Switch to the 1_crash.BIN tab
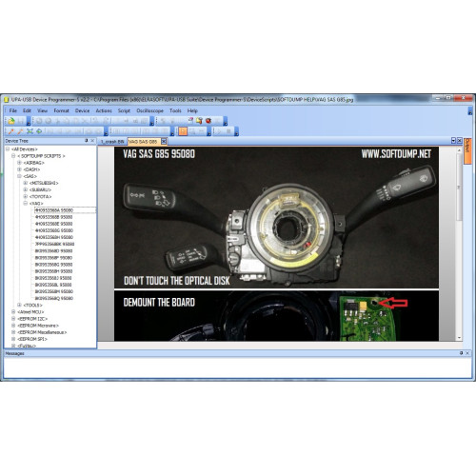 pyautogui.click(x=112, y=142)
